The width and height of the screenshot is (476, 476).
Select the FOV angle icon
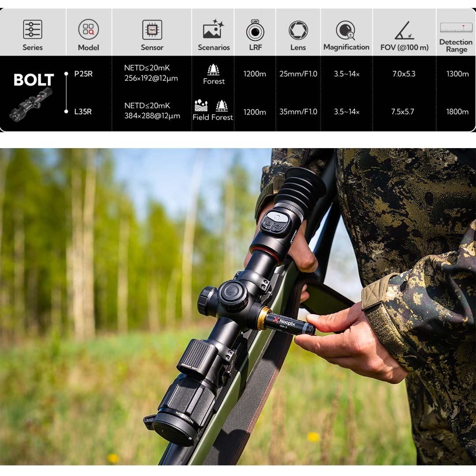click(x=404, y=30)
